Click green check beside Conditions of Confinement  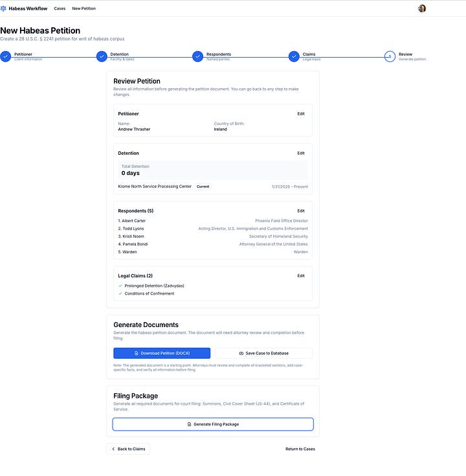click(120, 293)
